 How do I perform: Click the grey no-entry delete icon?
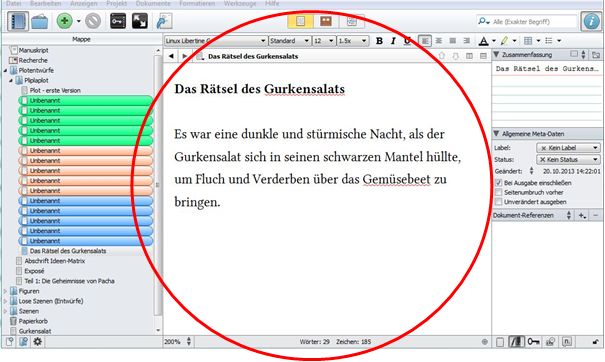click(x=93, y=21)
